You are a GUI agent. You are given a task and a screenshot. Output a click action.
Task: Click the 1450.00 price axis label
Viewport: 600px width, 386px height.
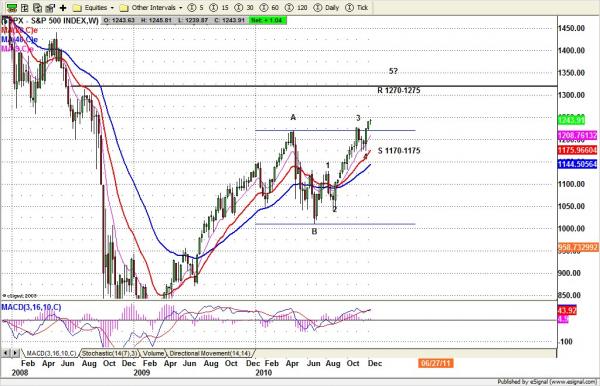pyautogui.click(x=571, y=28)
